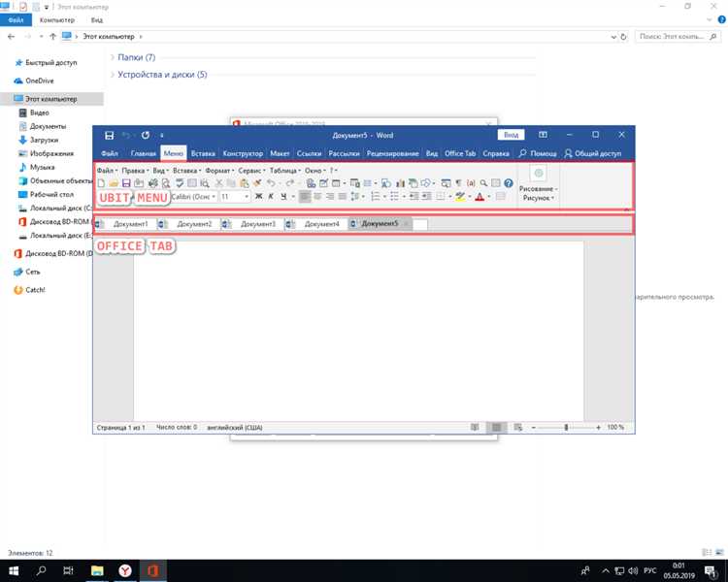Click the Undo arrow in quick access toolbar
This screenshot has width=728, height=582.
[x=126, y=135]
